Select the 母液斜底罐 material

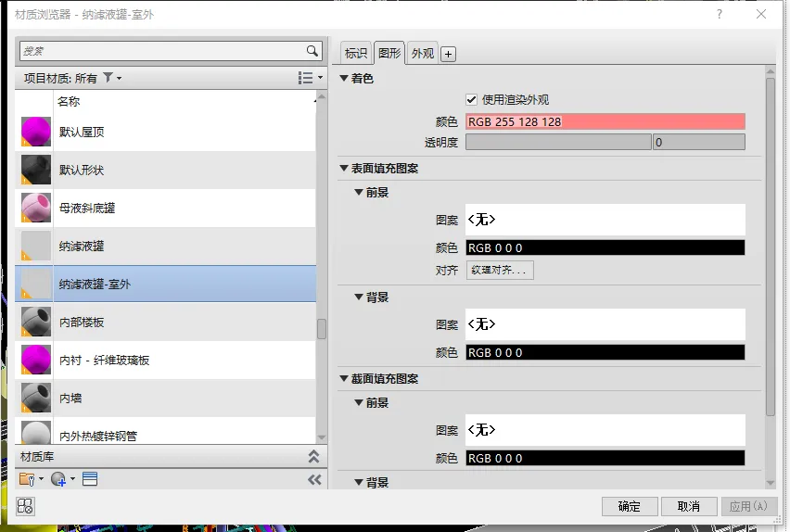(x=87, y=209)
